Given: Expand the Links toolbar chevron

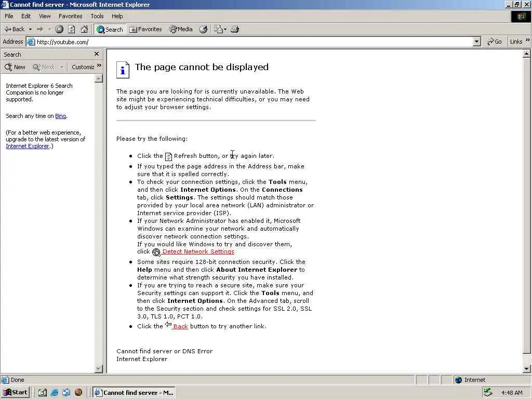Looking at the screenshot, I should [528, 40].
